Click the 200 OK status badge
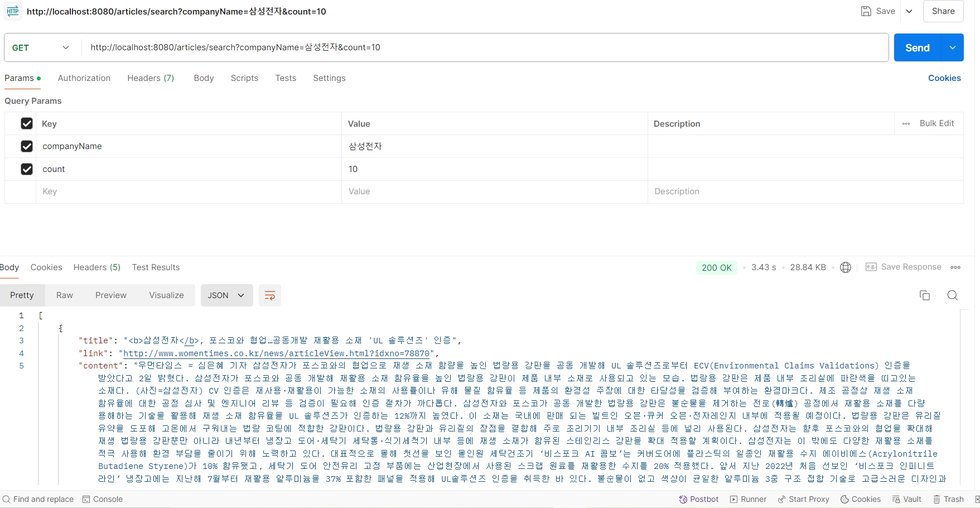Screen dimensions: 980x508 pos(717,267)
